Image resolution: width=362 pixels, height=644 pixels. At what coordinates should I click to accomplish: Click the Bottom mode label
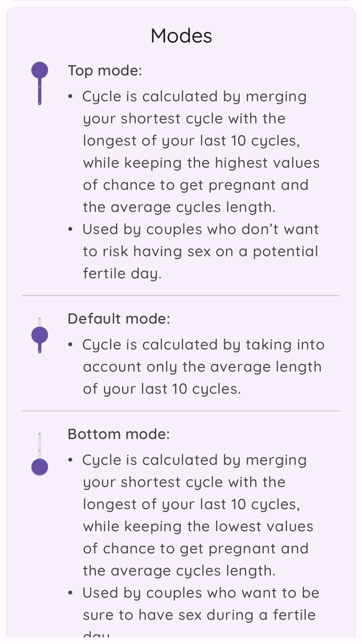(x=119, y=434)
